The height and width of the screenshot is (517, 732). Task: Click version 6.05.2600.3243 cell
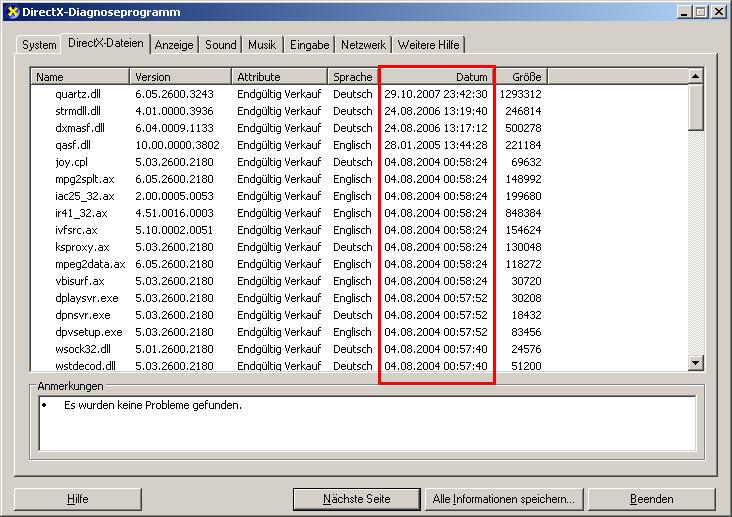174,94
